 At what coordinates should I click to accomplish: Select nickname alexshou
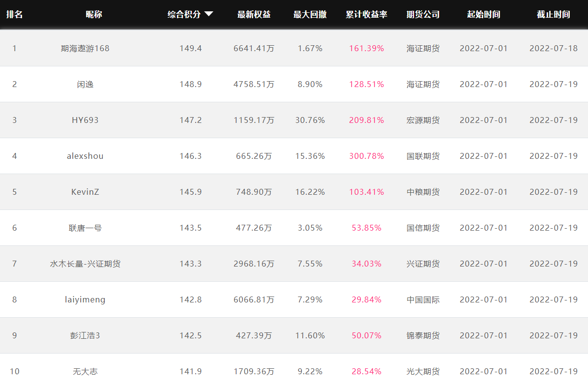(x=85, y=156)
